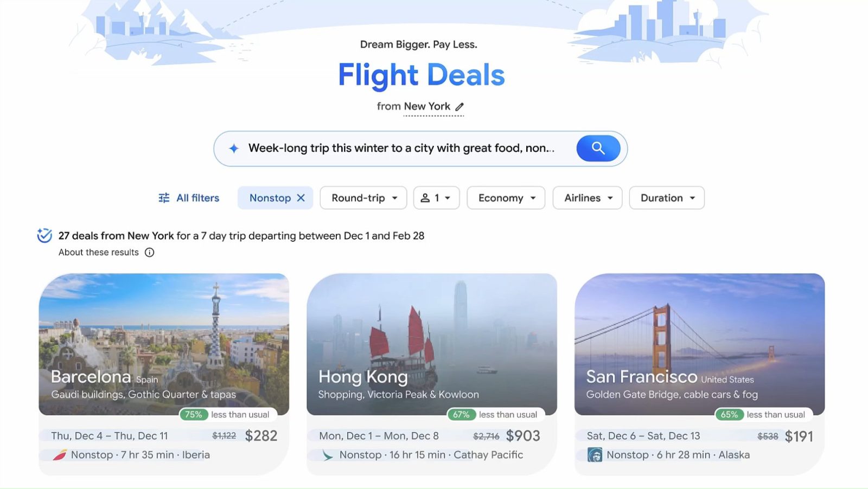The width and height of the screenshot is (868, 489).
Task: Click the trip description search field
Action: [401, 148]
